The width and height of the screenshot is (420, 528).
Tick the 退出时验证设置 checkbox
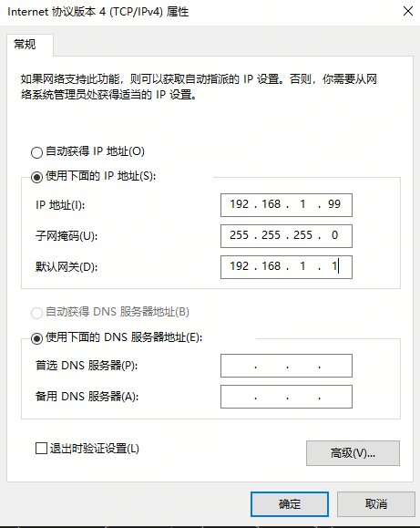[41, 448]
